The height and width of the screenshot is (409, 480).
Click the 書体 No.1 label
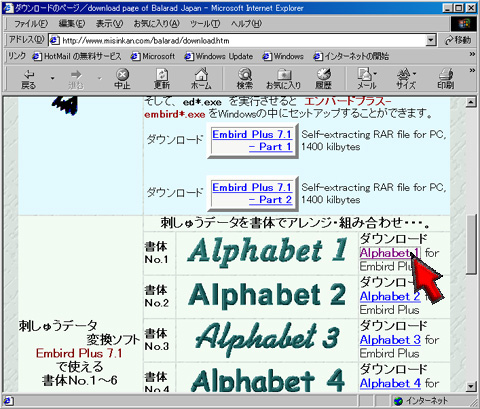(x=156, y=253)
